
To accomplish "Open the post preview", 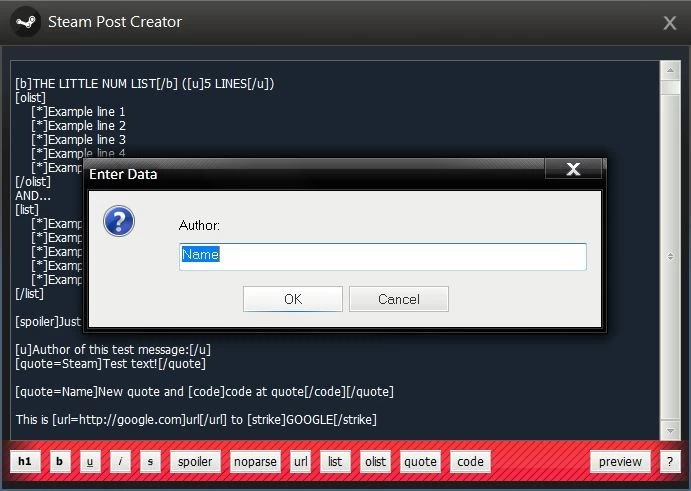I will (x=620, y=461).
